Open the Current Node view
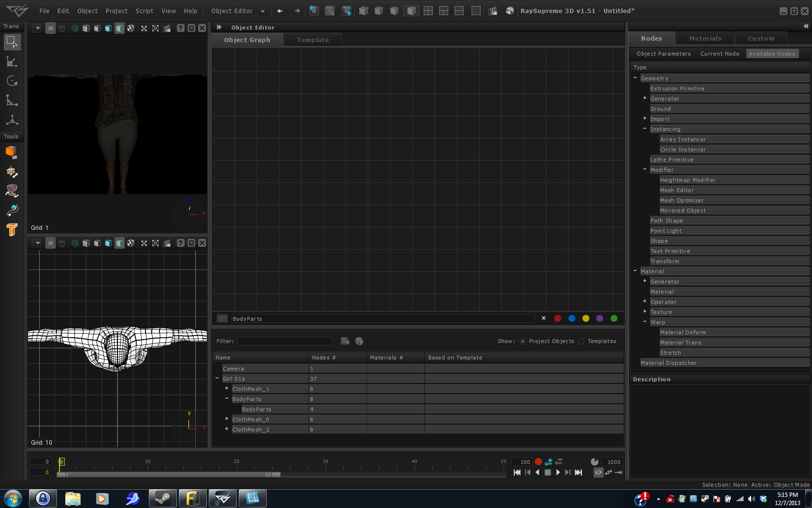 tap(720, 54)
